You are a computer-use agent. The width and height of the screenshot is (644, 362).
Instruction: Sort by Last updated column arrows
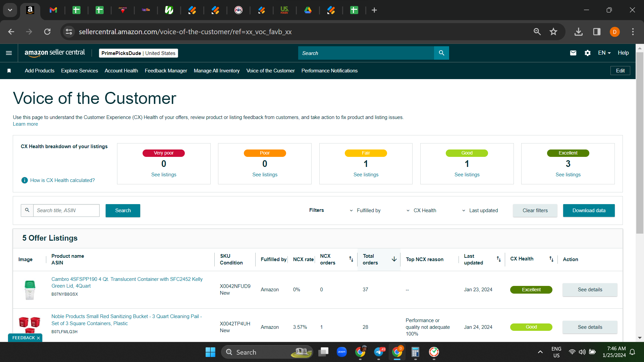click(499, 259)
